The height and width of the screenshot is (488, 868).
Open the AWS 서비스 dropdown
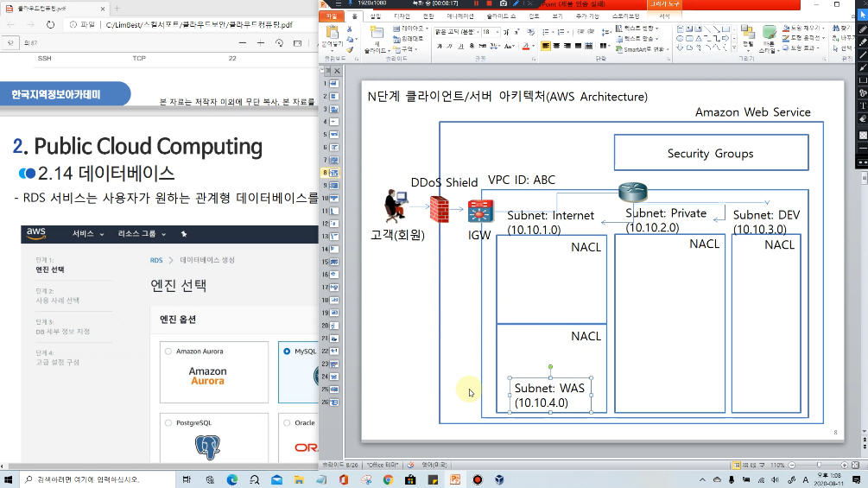coord(88,234)
